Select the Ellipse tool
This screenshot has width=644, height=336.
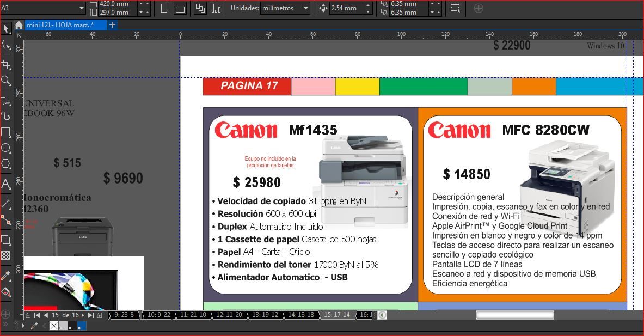(6, 148)
